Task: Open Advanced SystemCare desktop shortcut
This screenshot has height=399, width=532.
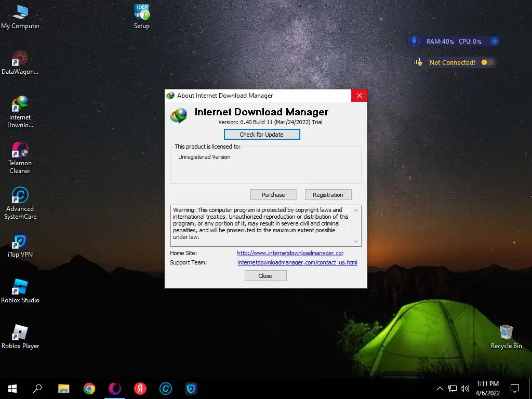Action: click(20, 204)
